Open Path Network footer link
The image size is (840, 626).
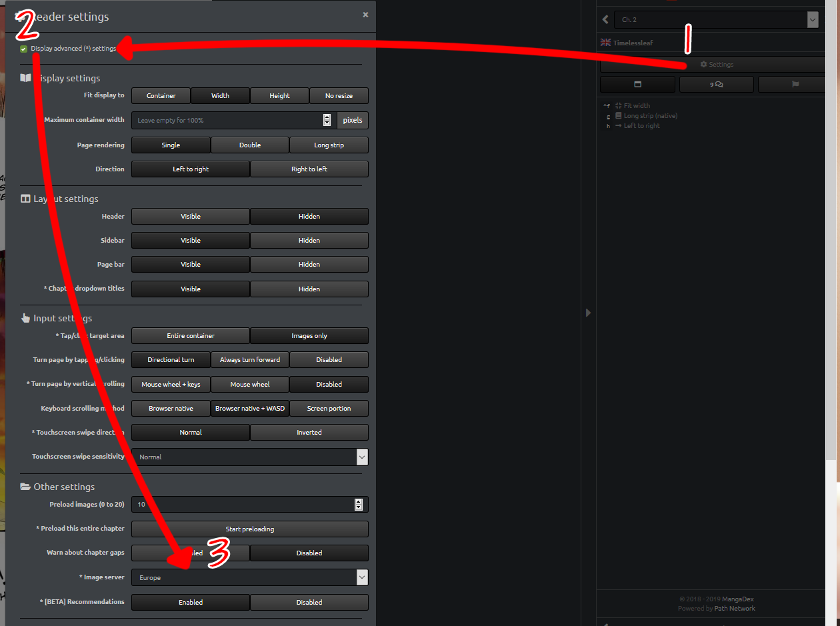pyautogui.click(x=735, y=608)
